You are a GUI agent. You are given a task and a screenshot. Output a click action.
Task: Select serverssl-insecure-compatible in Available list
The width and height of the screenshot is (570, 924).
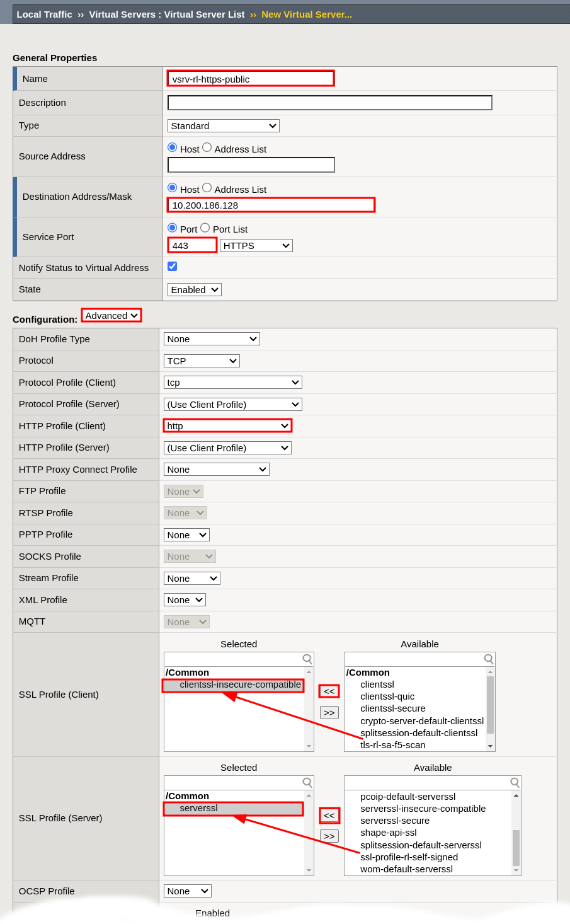point(423,809)
